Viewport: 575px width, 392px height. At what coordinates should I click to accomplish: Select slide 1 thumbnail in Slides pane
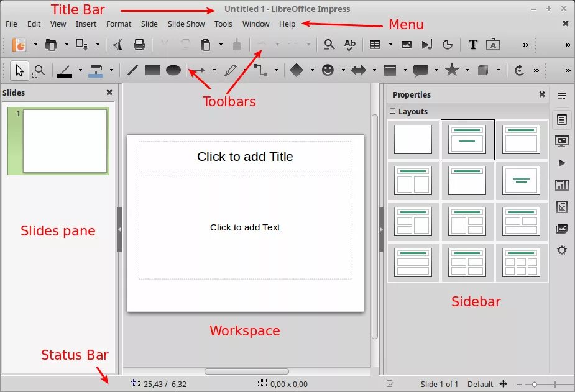tap(58, 141)
